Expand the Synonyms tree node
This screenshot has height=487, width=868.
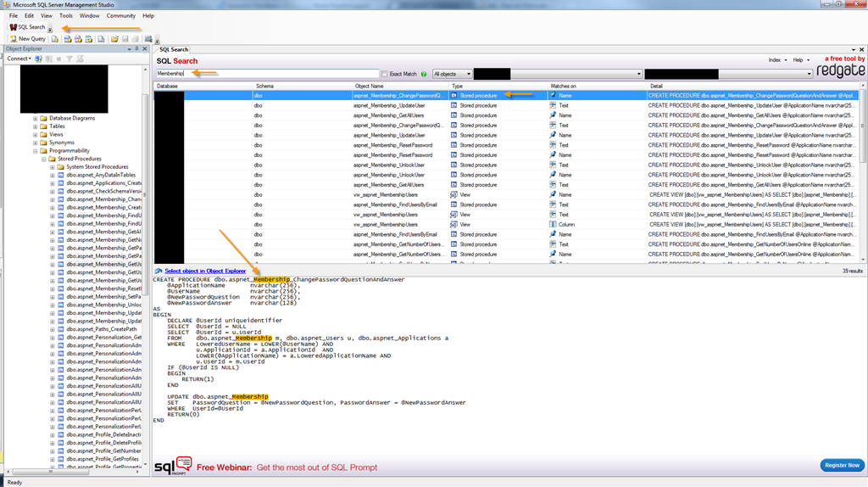pos(35,143)
